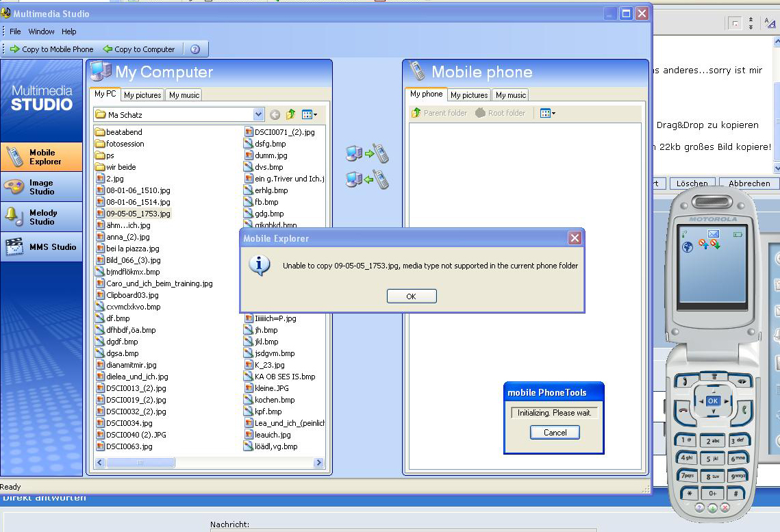Select the file bei la piazza.jpg

[x=128, y=249]
